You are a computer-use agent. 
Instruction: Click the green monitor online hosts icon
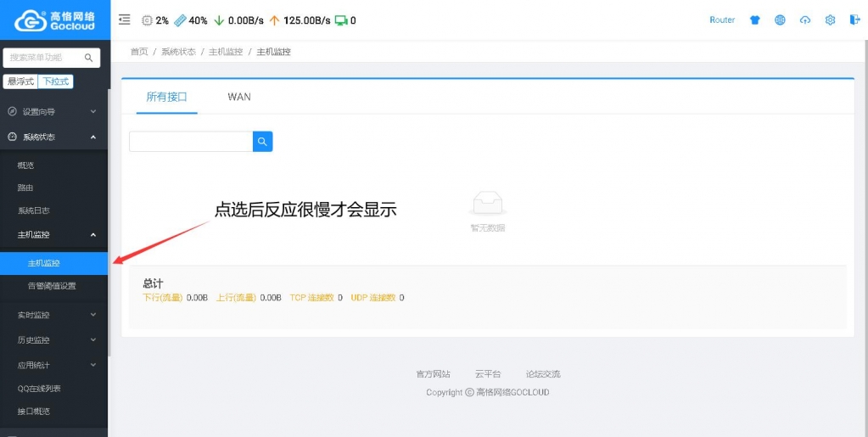coord(341,20)
